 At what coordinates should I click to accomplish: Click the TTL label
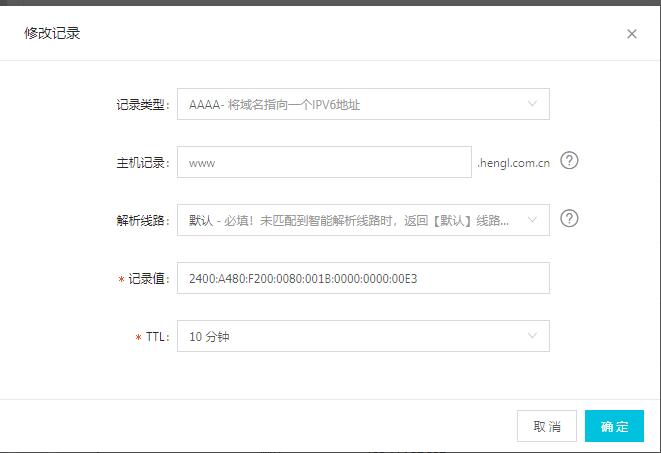click(158, 337)
